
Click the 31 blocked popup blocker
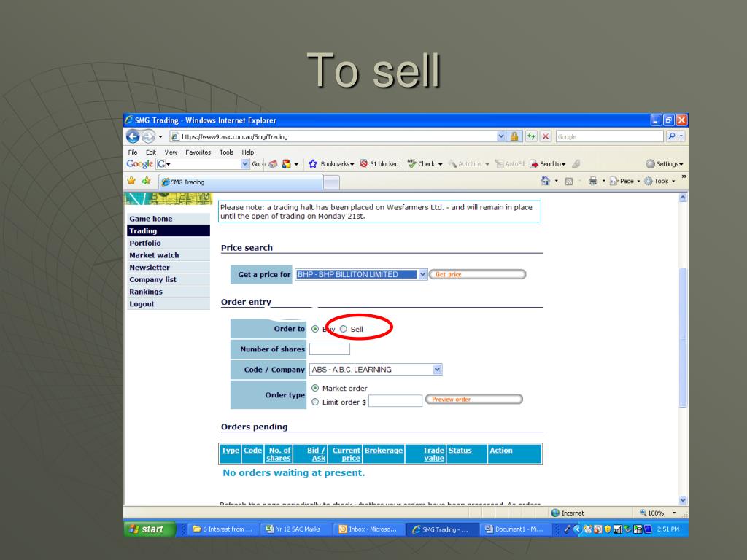click(379, 164)
